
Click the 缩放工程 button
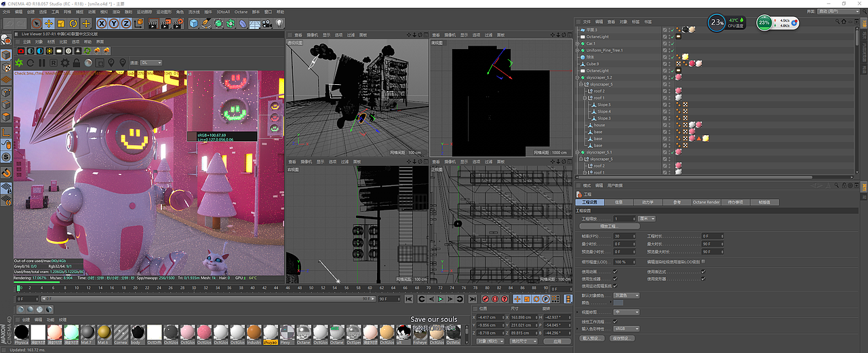610,226
